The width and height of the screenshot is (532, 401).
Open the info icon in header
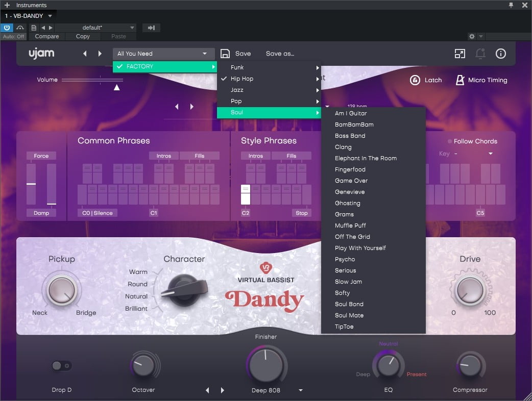[x=501, y=54]
